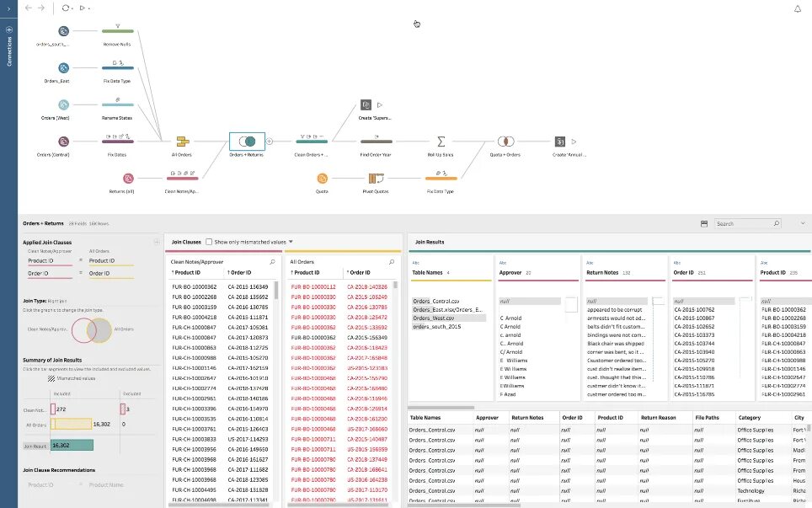Click the Clean Notes excluded bar showing 3
This screenshot has width=812, height=508.
click(123, 409)
